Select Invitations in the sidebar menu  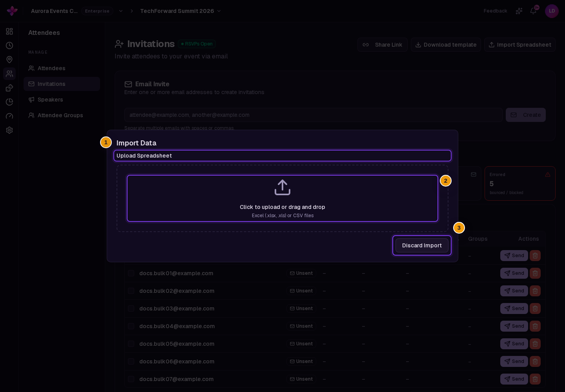62,84
